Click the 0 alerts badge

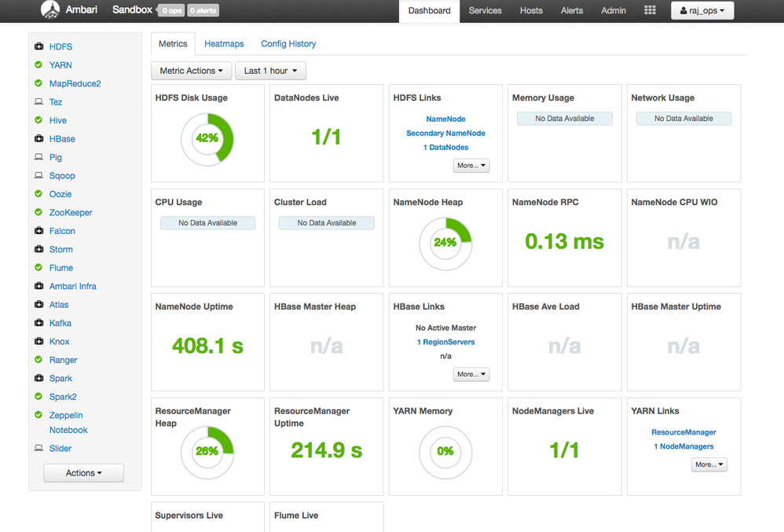203,11
